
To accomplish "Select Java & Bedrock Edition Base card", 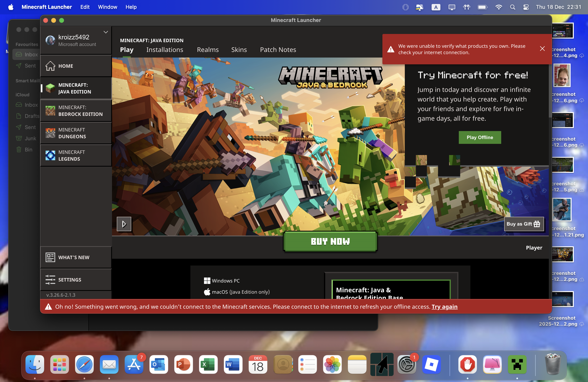I will point(391,290).
